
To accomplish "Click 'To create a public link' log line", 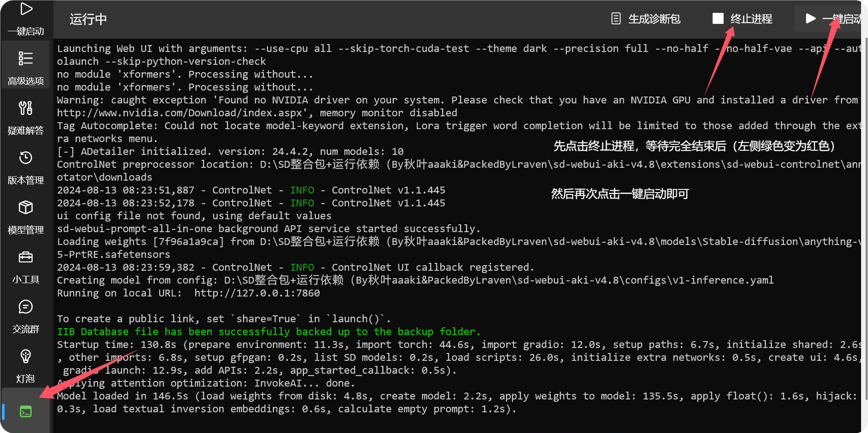I will pyautogui.click(x=224, y=319).
